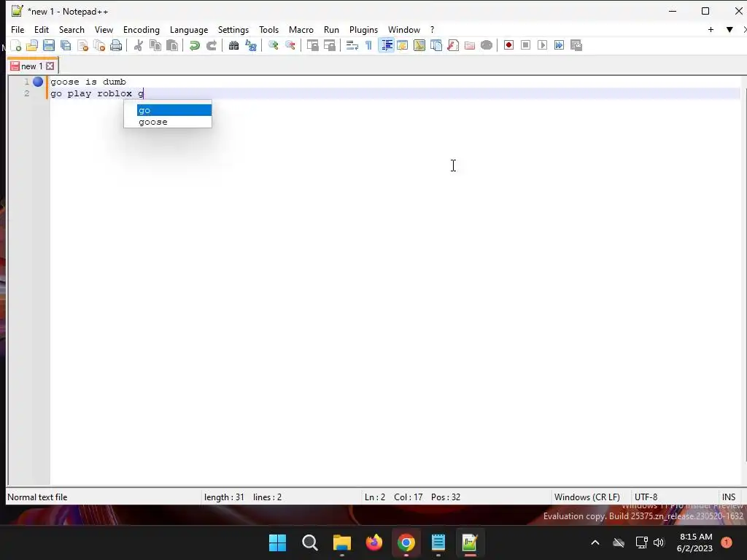The height and width of the screenshot is (560, 747).
Task: Open the Function List toolbar icon
Action: pos(453,45)
